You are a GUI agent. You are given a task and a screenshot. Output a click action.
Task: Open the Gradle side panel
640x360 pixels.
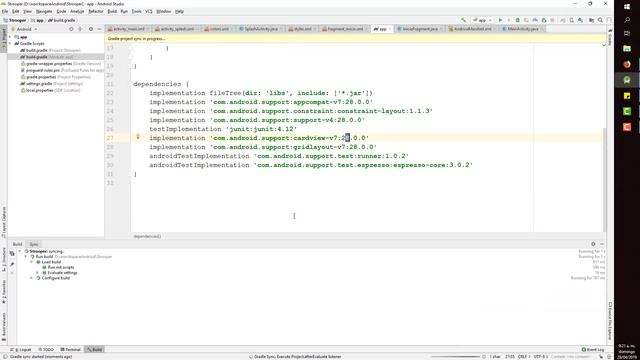click(x=610, y=38)
